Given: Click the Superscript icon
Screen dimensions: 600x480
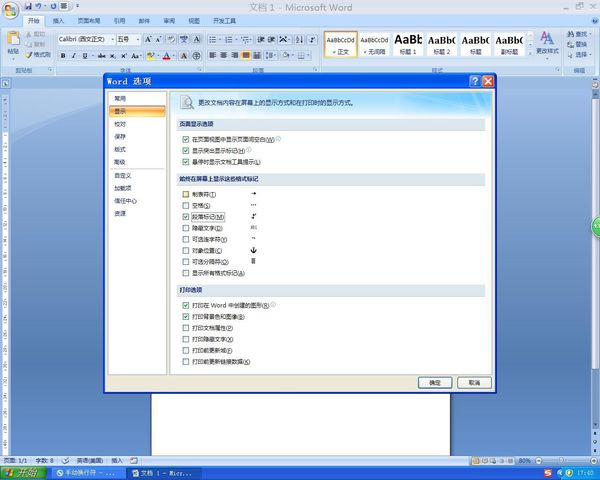Looking at the screenshot, I should pyautogui.click(x=123, y=56).
